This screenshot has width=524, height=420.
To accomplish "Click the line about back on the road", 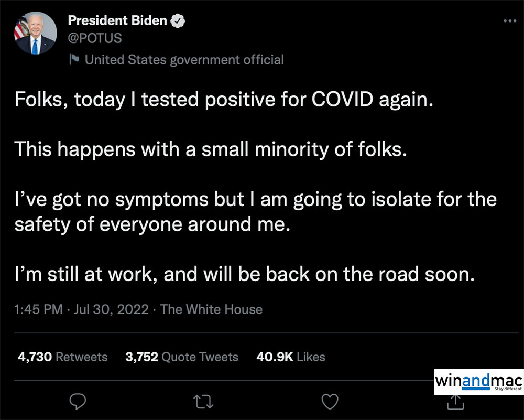I will (244, 275).
